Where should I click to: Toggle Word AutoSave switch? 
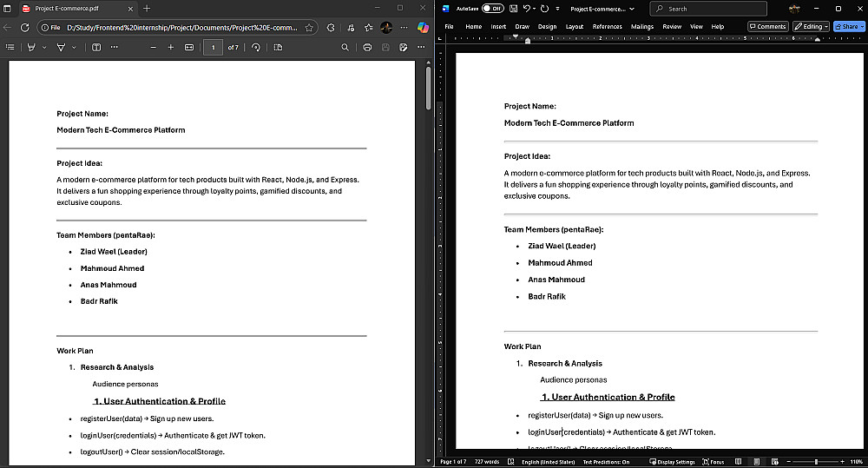click(492, 9)
